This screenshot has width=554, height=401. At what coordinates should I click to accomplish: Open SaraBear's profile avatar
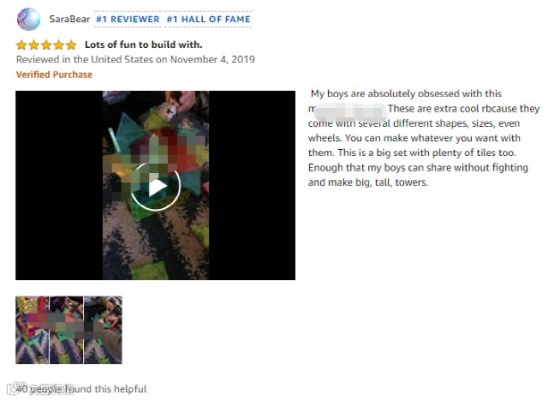pyautogui.click(x=29, y=19)
